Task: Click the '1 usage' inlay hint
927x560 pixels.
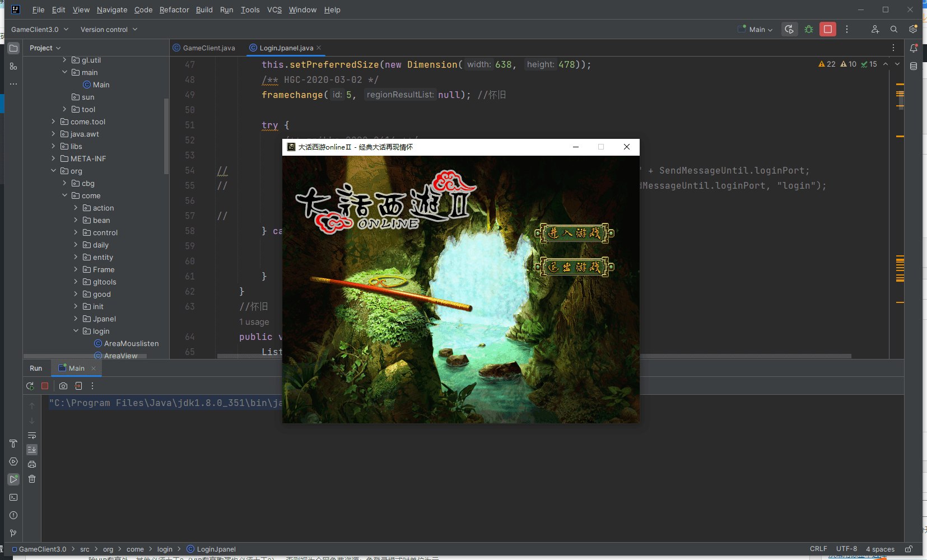Action: (x=254, y=322)
